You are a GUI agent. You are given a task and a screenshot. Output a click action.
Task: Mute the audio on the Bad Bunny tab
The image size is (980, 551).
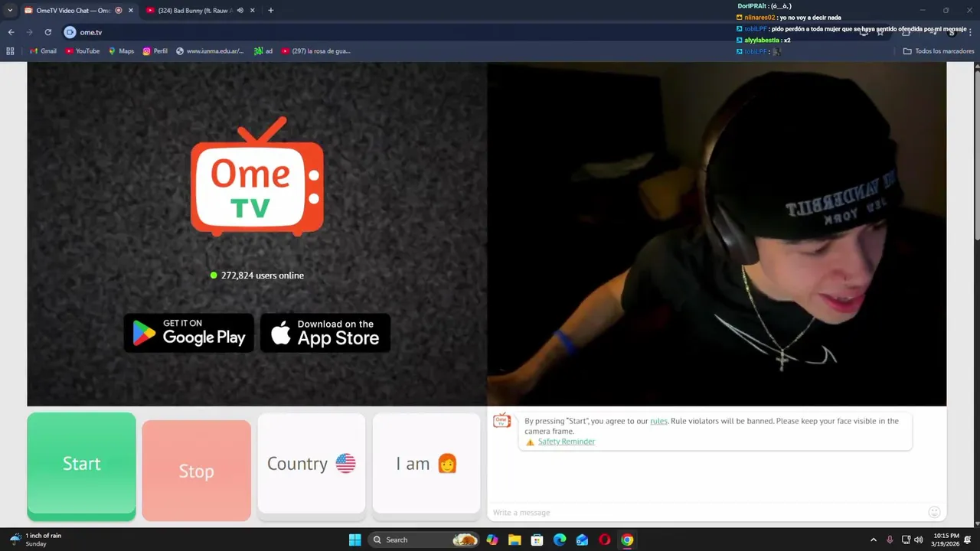tap(240, 11)
